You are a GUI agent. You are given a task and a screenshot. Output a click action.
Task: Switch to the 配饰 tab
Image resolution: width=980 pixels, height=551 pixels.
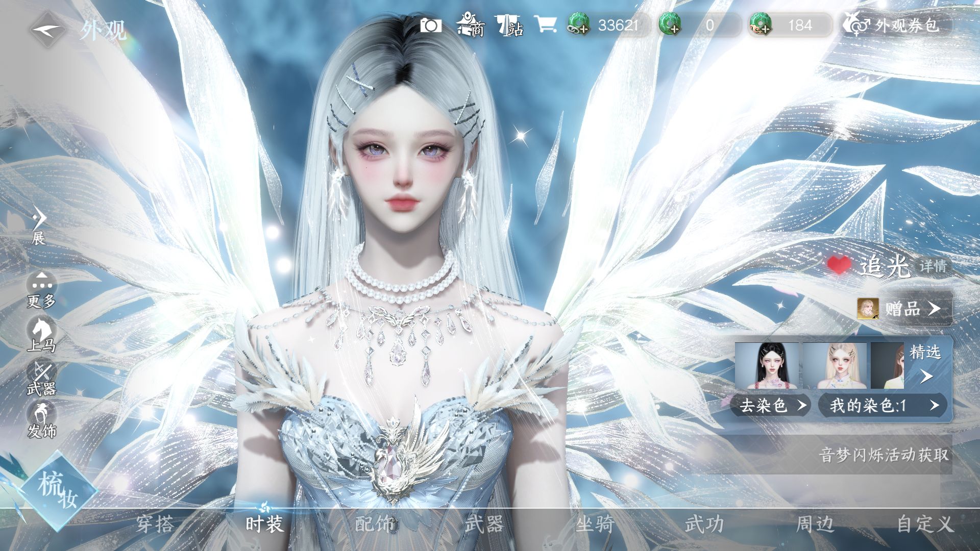(375, 524)
